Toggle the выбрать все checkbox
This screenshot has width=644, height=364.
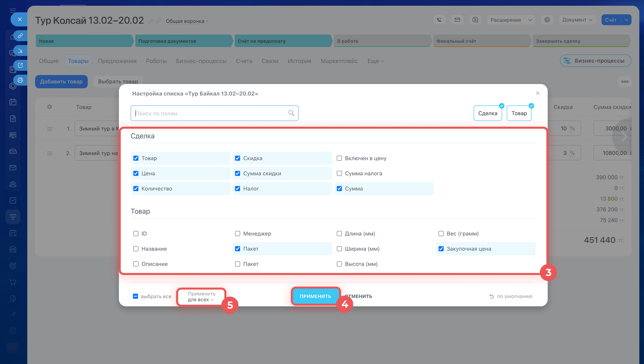pyautogui.click(x=135, y=296)
